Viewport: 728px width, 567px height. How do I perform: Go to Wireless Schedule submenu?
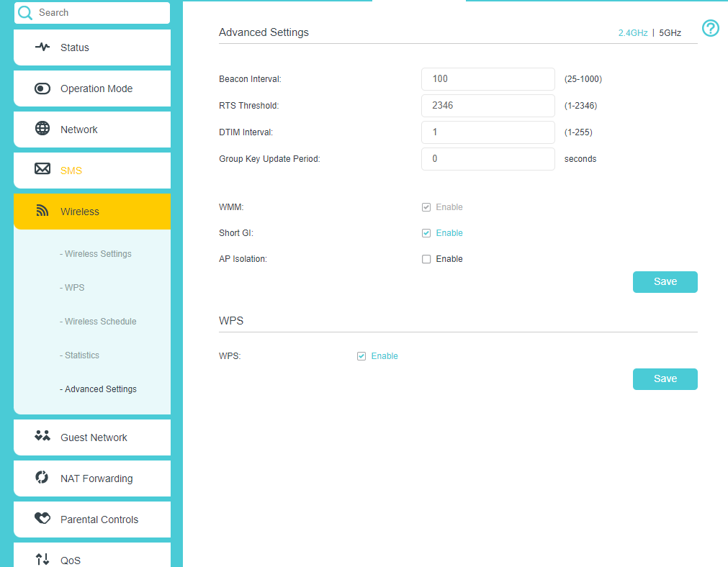(x=98, y=322)
